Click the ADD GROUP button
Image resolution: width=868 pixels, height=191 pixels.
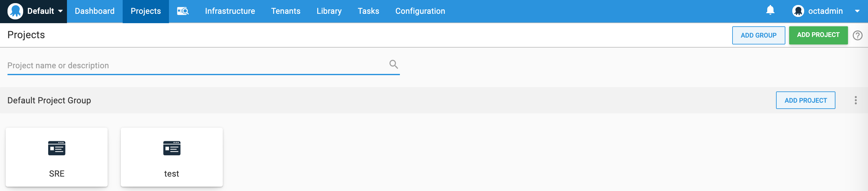click(x=758, y=35)
